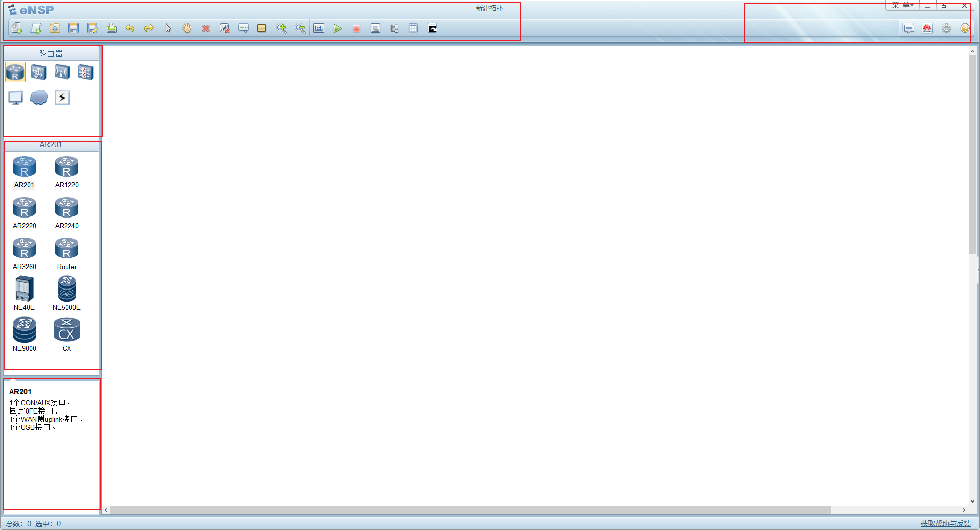Open the settings gear
Image resolution: width=980 pixels, height=530 pixels.
point(946,29)
